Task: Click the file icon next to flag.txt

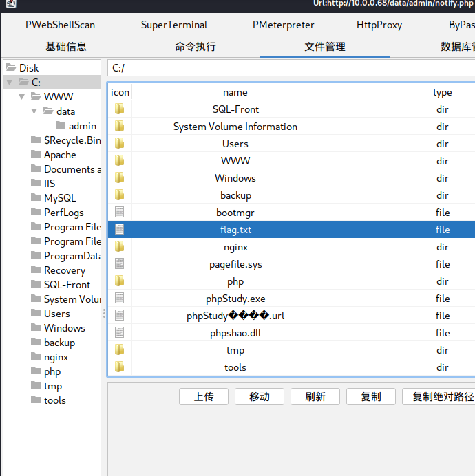Action: [120, 230]
